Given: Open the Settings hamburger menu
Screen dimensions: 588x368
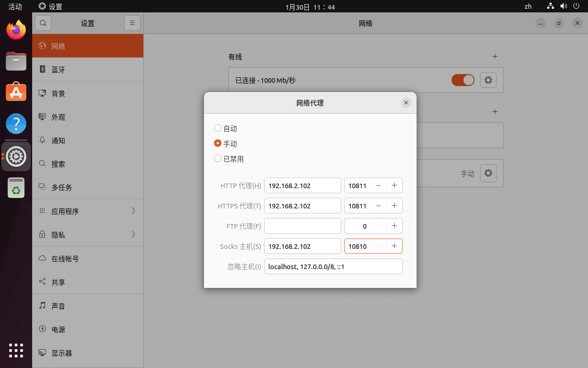Looking at the screenshot, I should coord(132,23).
